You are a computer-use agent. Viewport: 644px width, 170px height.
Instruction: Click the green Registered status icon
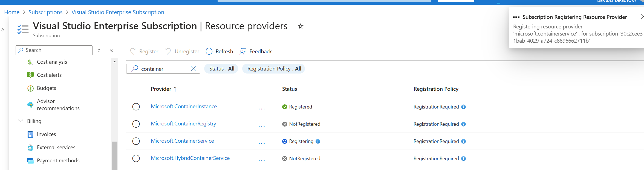click(x=285, y=107)
